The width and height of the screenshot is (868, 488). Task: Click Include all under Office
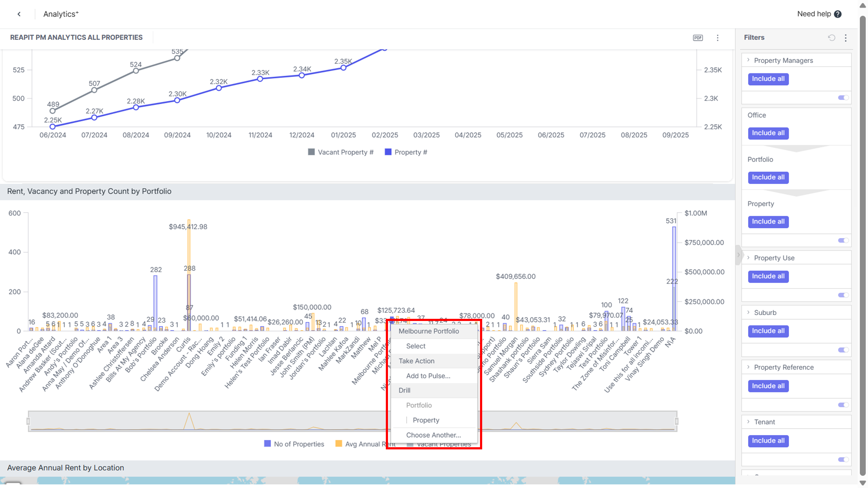tap(768, 133)
